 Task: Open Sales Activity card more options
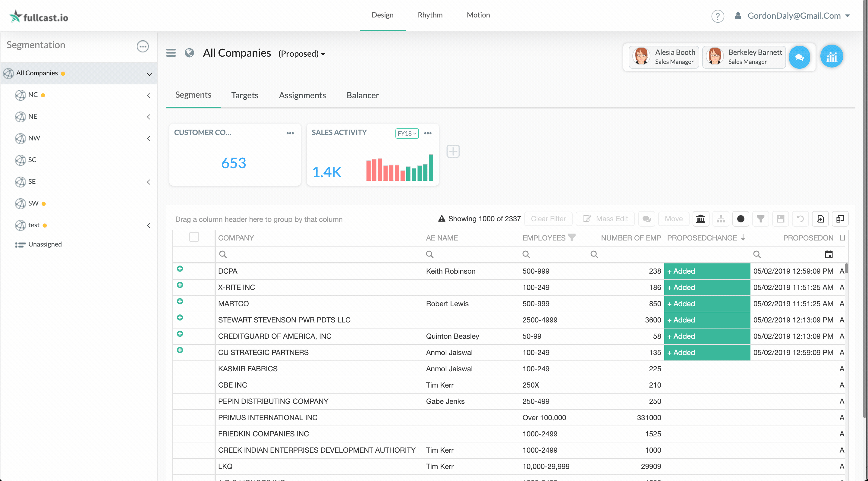428,133
